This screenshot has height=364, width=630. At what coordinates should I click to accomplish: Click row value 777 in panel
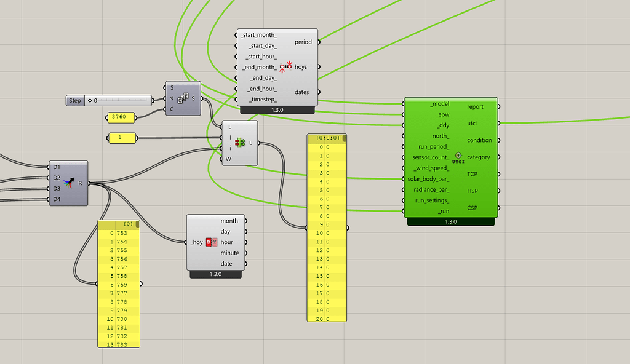[x=122, y=293]
